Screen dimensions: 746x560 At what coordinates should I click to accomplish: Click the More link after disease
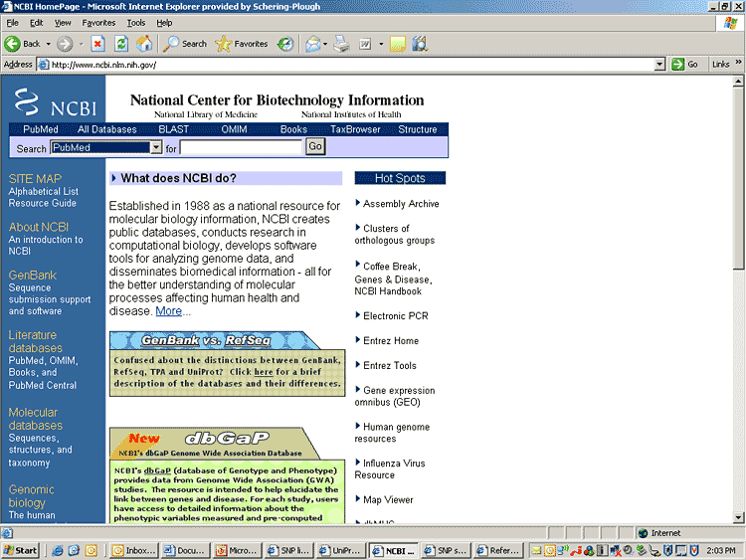click(168, 311)
